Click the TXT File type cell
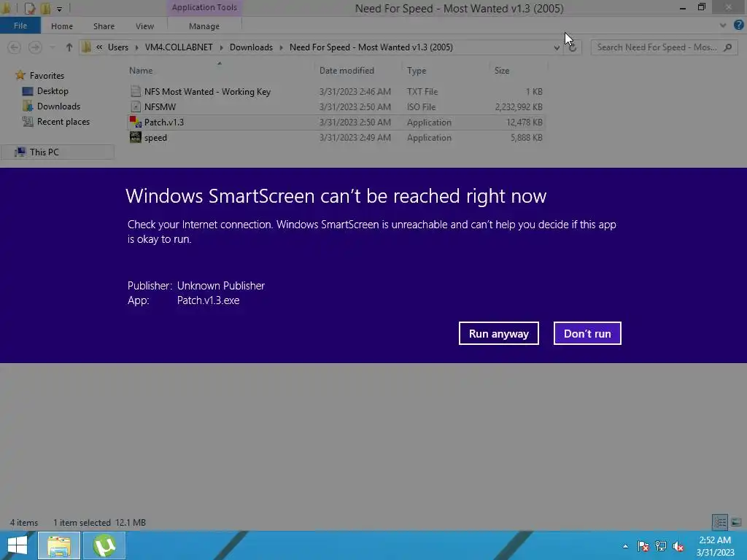The width and height of the screenshot is (747, 560). (422, 91)
